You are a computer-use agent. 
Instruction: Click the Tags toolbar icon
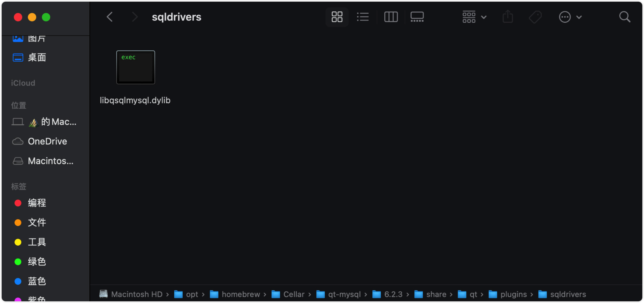[535, 17]
